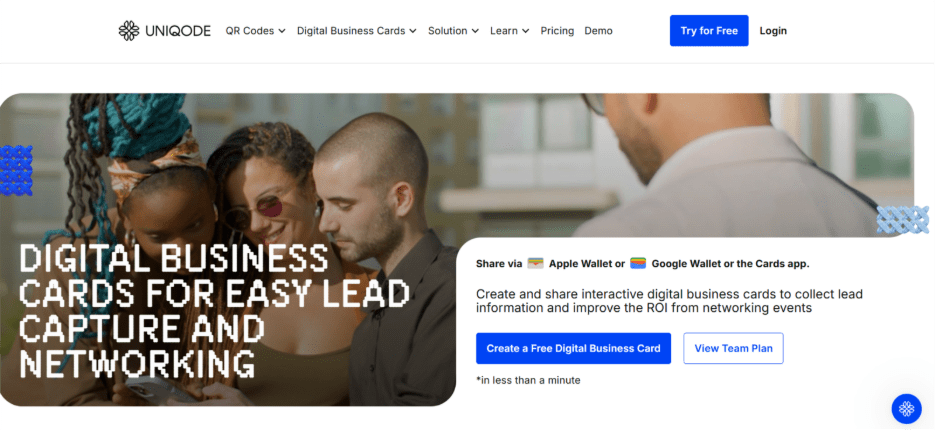Click the Share via Apple Wallet text
Image resolution: width=936 pixels, height=430 pixels.
550,263
